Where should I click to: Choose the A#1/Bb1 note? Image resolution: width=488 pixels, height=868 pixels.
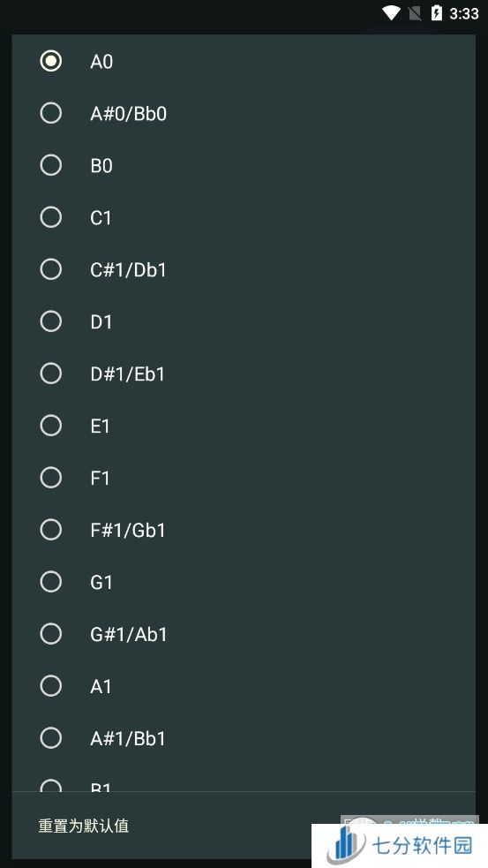pos(244,738)
